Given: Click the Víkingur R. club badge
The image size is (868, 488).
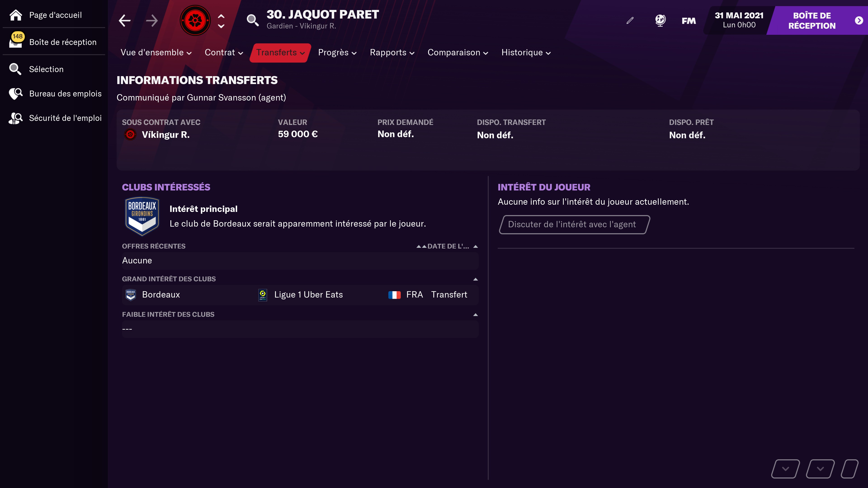Looking at the screenshot, I should 195,20.
